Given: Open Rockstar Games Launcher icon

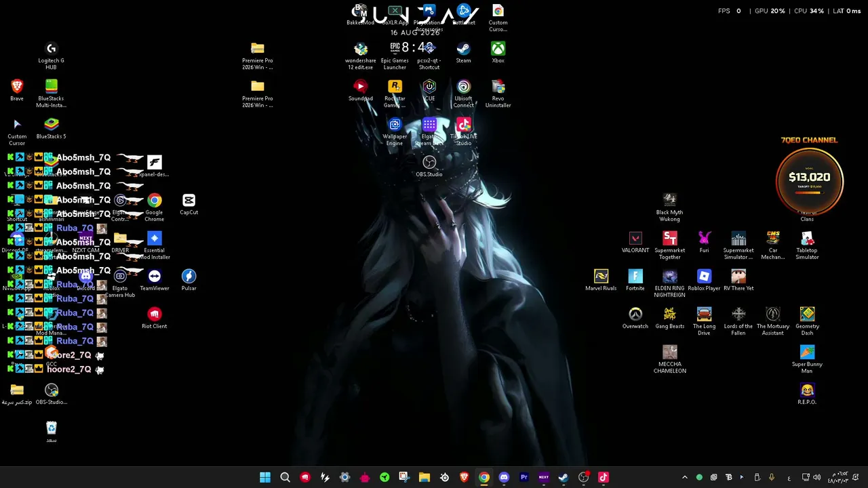Looking at the screenshot, I should coord(395,94).
